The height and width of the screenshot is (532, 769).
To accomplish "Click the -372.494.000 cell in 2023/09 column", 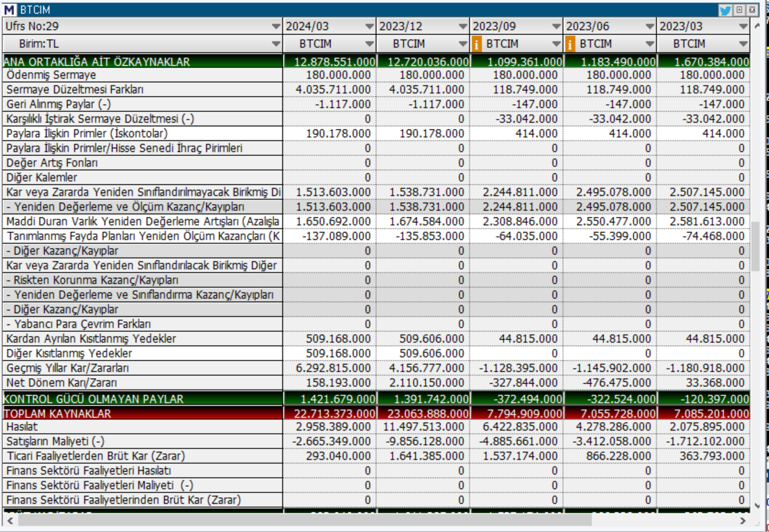I will (x=517, y=399).
